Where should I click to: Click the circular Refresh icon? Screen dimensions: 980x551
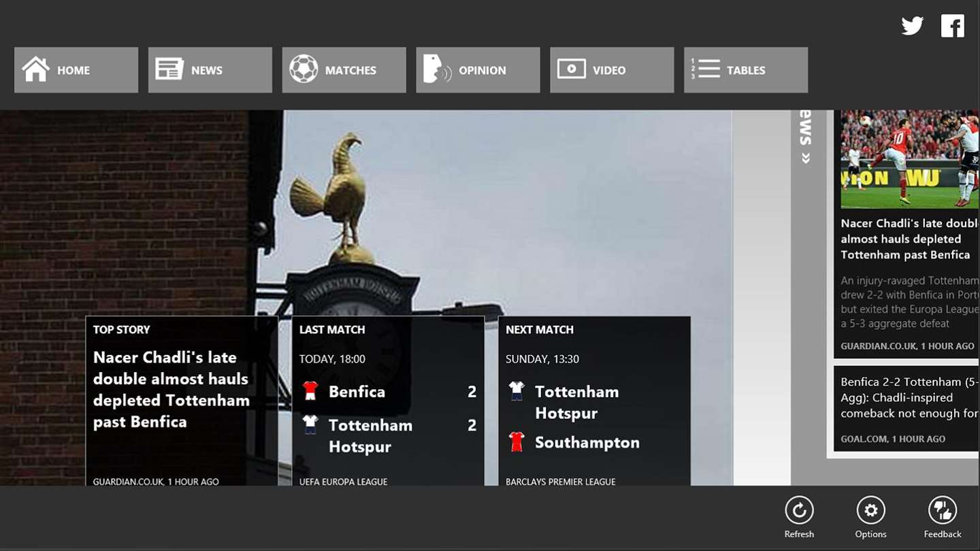799,510
